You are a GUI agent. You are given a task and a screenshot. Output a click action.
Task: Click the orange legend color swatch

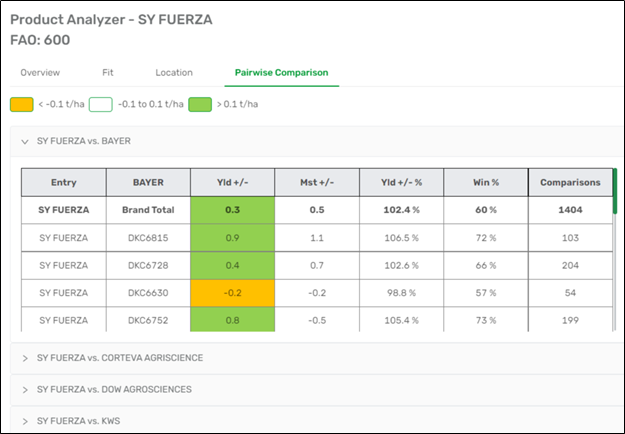coord(20,104)
